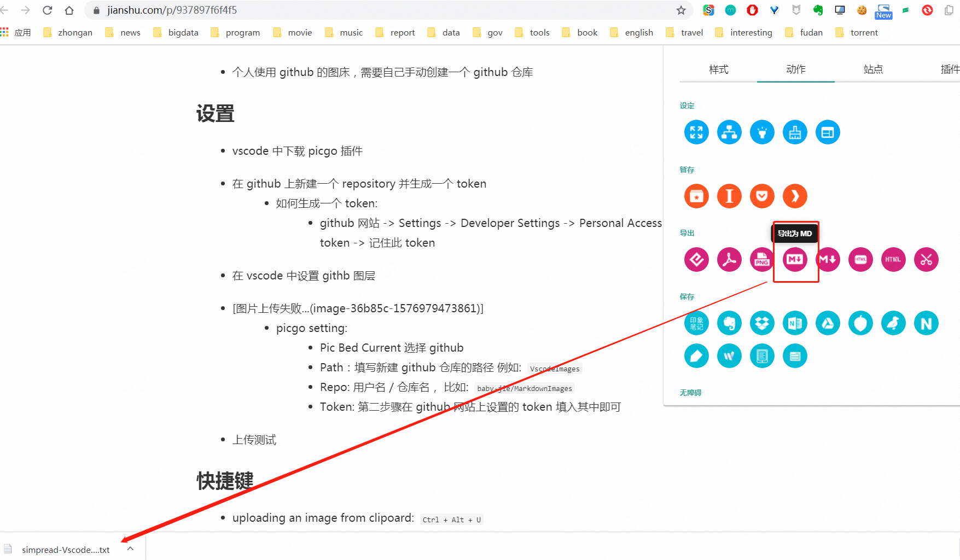Click the bookmark star in the address bar
This screenshot has width=960, height=560.
tap(681, 10)
